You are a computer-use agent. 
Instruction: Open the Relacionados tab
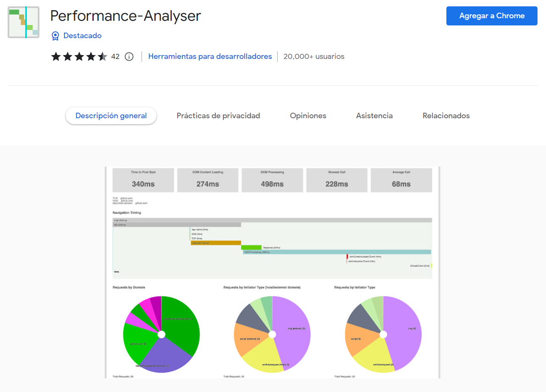pyautogui.click(x=446, y=116)
